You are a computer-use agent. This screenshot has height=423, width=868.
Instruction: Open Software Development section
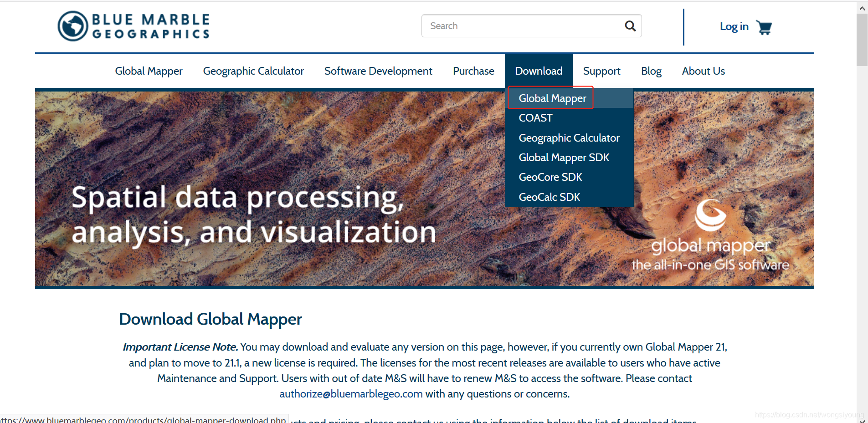point(378,71)
